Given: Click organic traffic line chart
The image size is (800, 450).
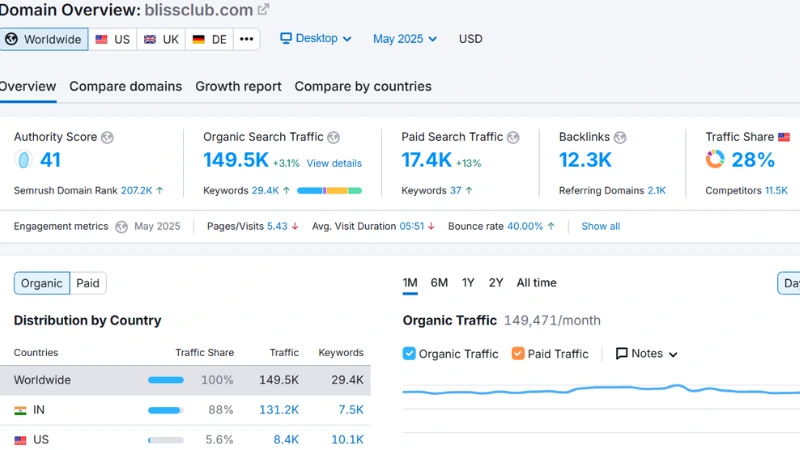Looking at the screenshot, I should (601, 390).
